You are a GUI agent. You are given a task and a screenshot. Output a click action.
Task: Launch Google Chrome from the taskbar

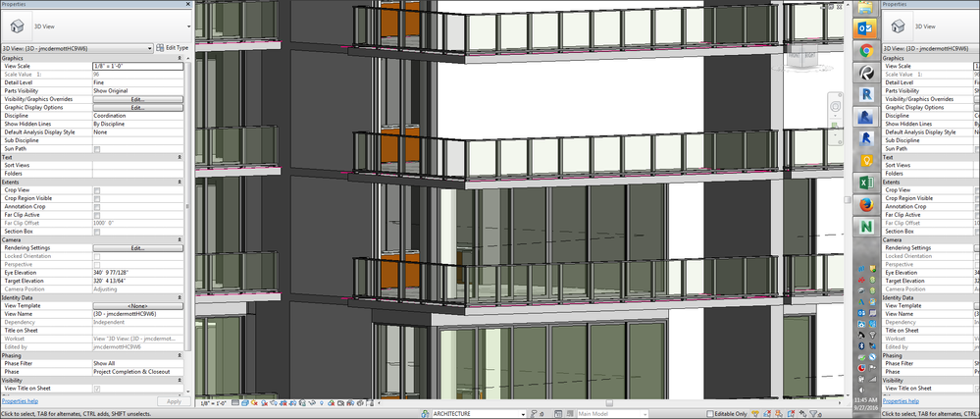(865, 50)
